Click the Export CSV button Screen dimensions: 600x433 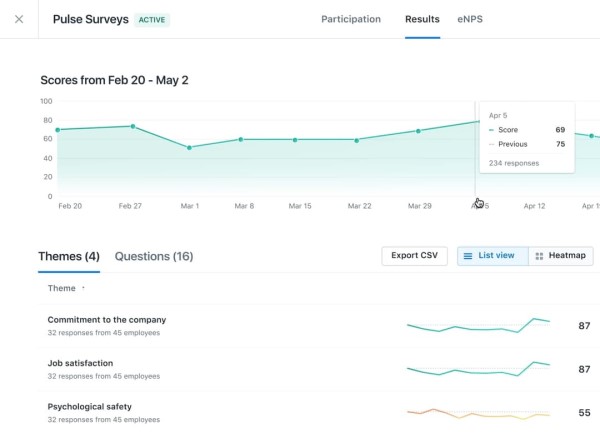click(414, 256)
